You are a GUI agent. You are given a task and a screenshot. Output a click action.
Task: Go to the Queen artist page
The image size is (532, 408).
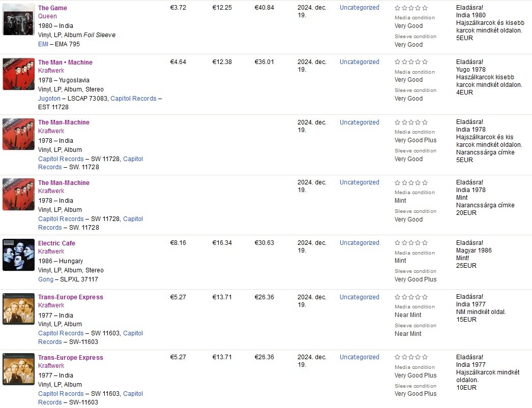tap(47, 16)
